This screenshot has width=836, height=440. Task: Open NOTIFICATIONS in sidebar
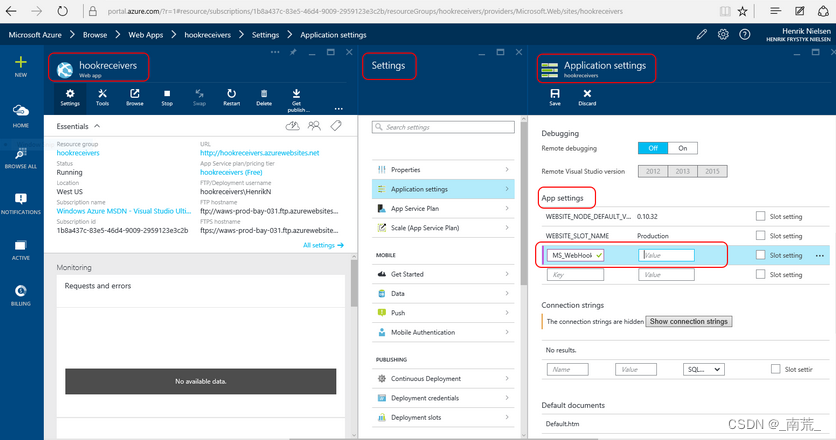(21, 204)
